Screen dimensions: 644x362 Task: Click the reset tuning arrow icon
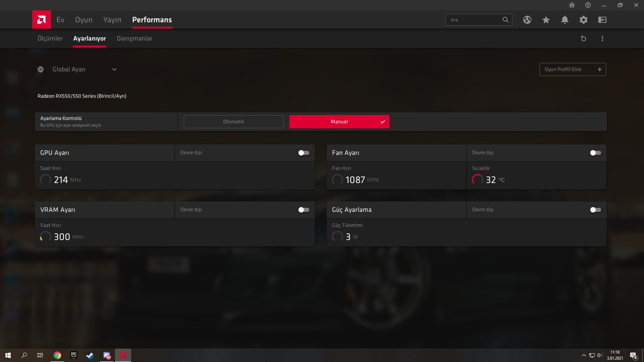coord(583,39)
